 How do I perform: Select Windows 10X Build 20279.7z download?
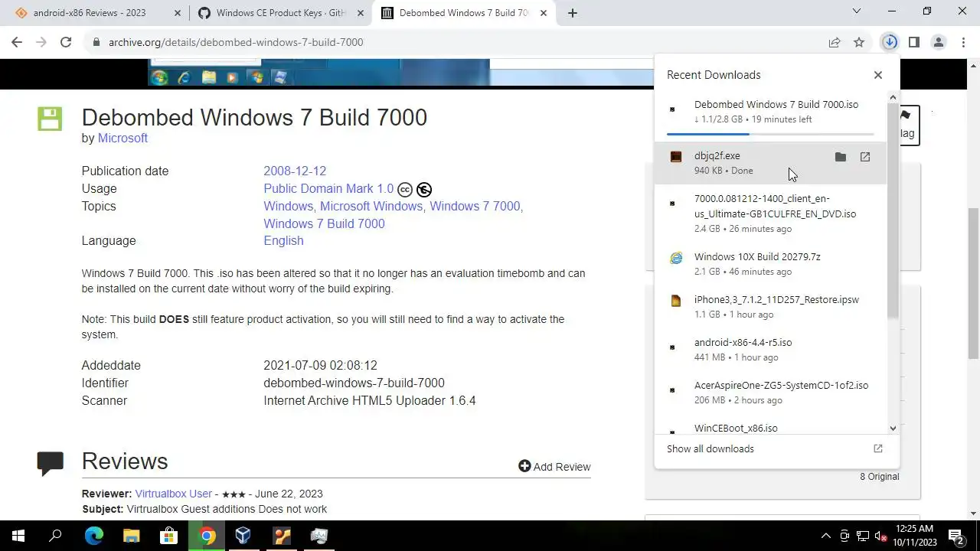[770, 264]
